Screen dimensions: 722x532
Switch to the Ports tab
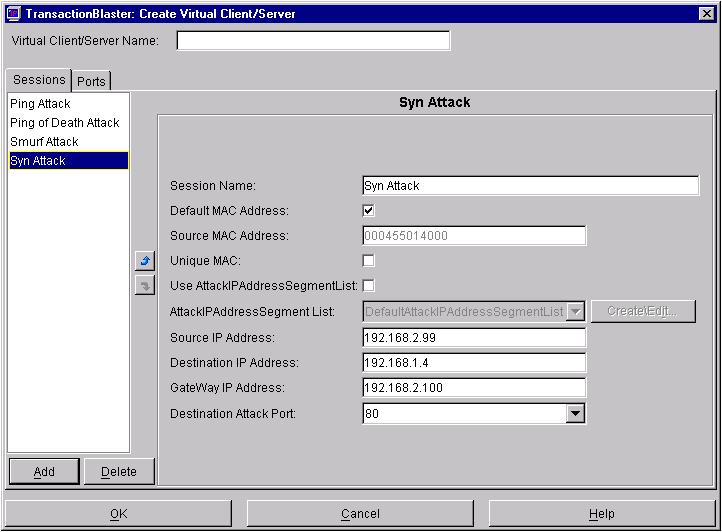(91, 81)
